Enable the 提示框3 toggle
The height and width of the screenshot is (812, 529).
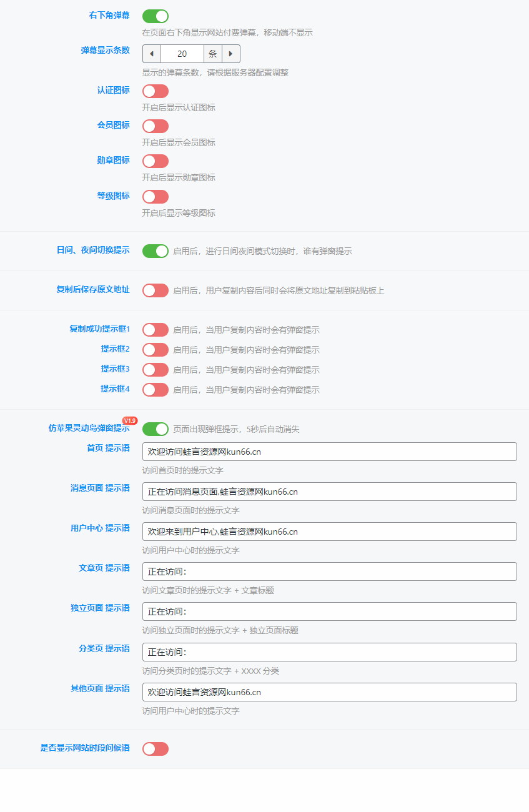[156, 370]
